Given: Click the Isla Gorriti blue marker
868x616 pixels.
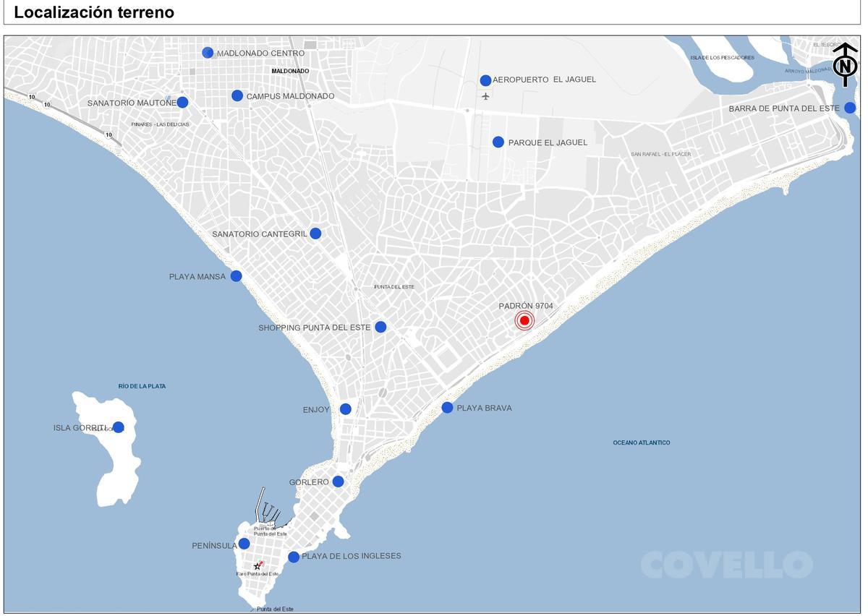Looking at the screenshot, I should coord(118,427).
